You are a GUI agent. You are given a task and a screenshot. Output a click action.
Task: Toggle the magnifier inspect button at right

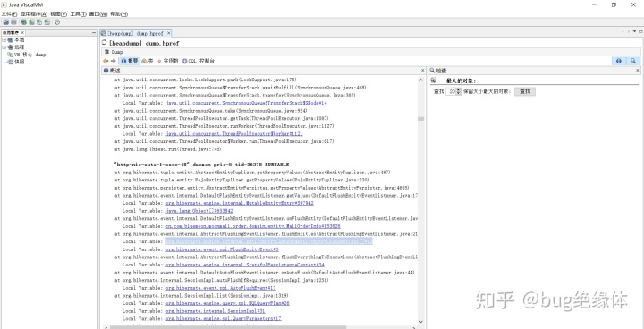(633, 61)
